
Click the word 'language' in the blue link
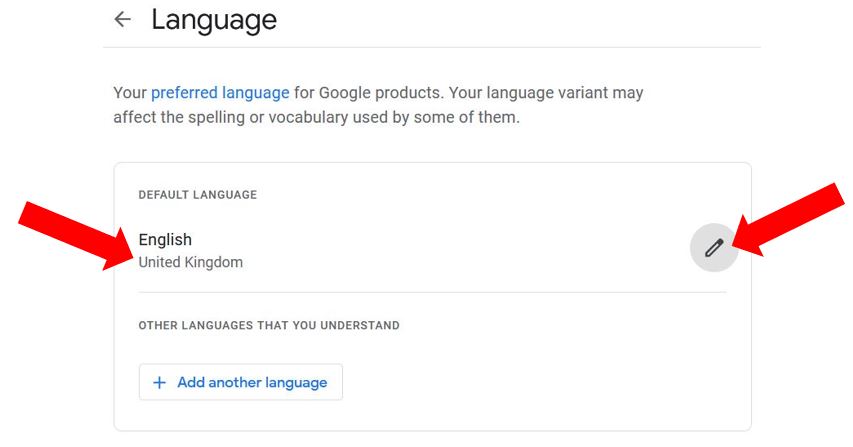tap(255, 93)
